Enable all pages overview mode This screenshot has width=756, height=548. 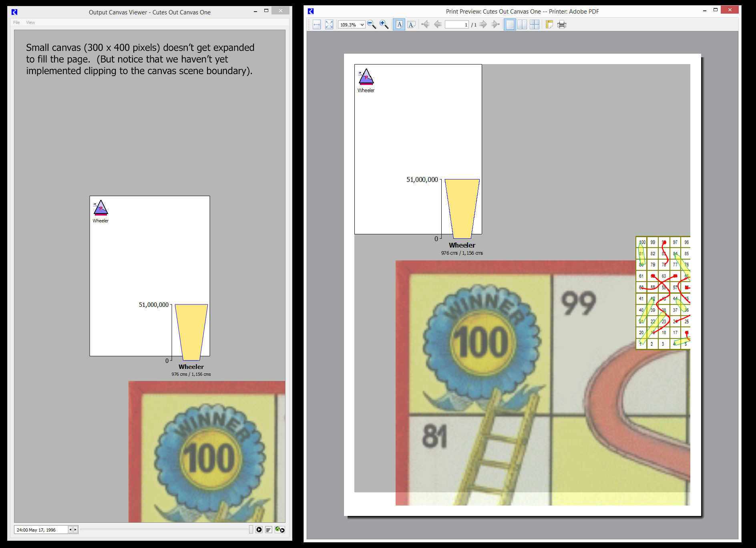[535, 25]
